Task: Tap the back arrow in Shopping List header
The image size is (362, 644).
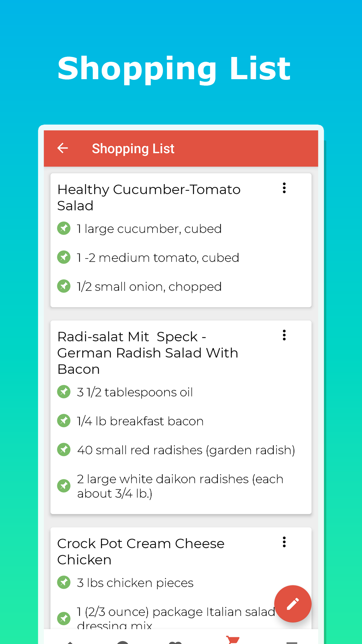Action: [x=63, y=148]
